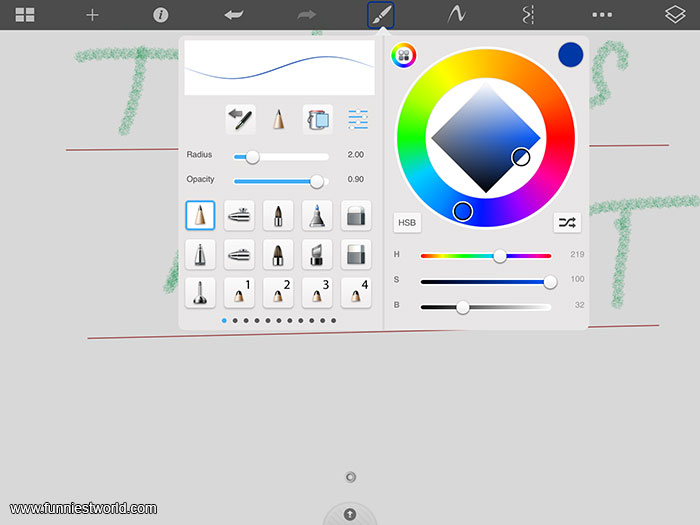
Task: Toggle the brush editor panel icon
Action: pos(380,15)
